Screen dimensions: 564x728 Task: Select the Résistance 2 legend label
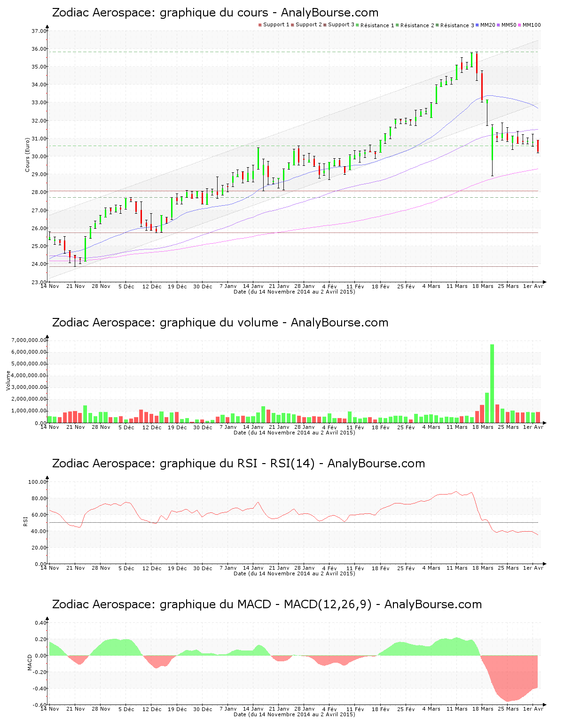pos(417,25)
